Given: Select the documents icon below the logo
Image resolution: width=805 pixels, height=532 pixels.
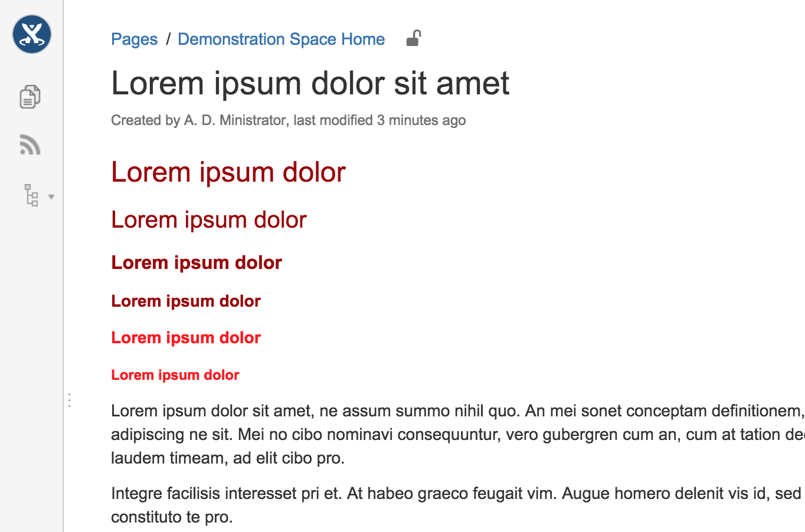Looking at the screenshot, I should click(31, 96).
